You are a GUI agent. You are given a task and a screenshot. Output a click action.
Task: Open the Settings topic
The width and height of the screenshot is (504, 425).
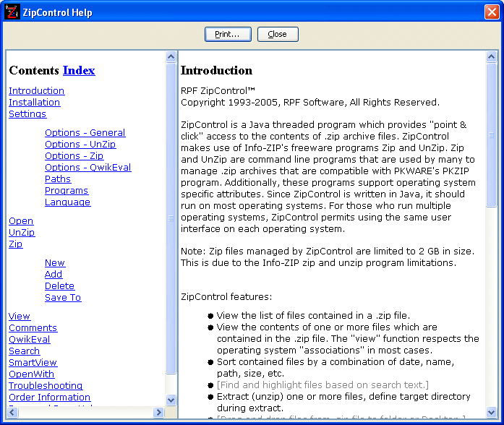(27, 114)
